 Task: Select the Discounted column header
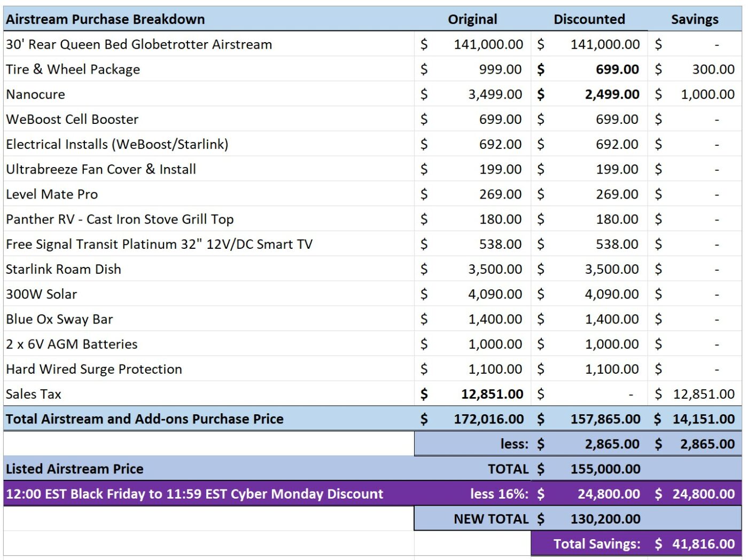(x=589, y=19)
